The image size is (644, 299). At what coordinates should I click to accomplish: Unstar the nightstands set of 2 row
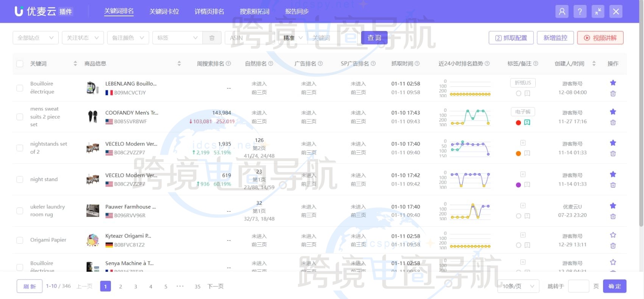click(x=613, y=143)
